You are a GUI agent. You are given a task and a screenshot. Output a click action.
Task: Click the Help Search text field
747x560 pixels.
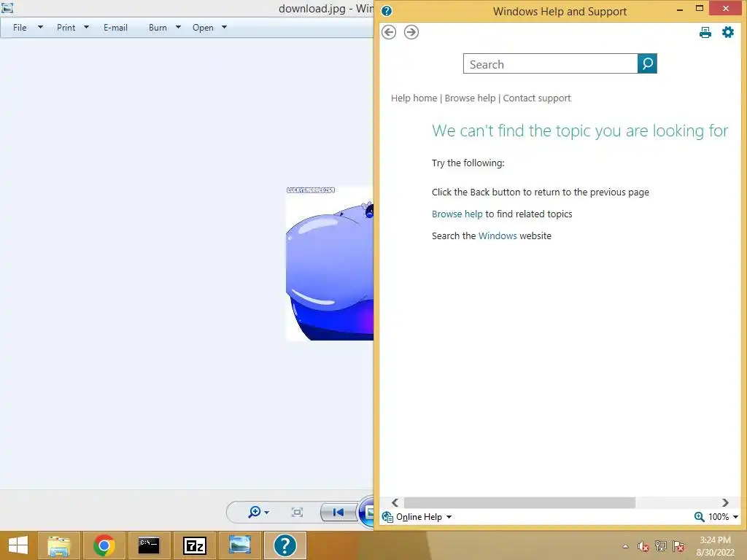[x=550, y=64]
